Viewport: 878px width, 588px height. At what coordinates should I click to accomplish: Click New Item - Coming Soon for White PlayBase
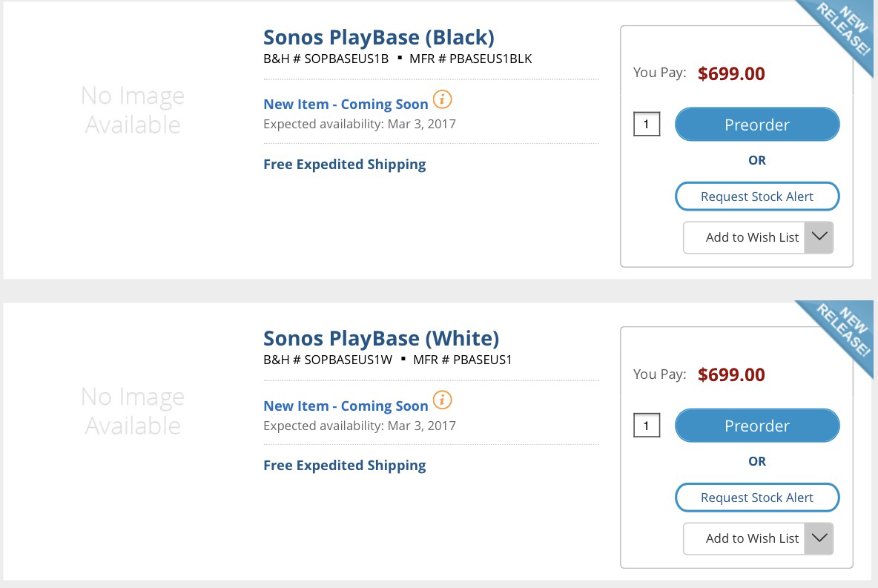point(346,406)
